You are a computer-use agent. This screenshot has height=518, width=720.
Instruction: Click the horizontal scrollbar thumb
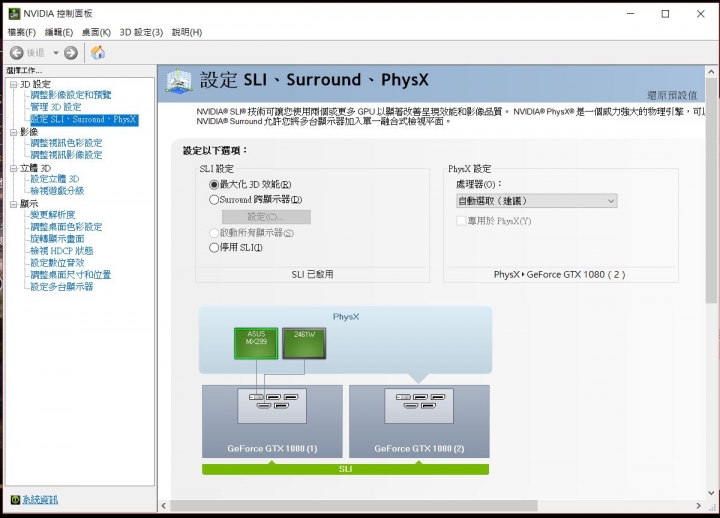[354, 506]
